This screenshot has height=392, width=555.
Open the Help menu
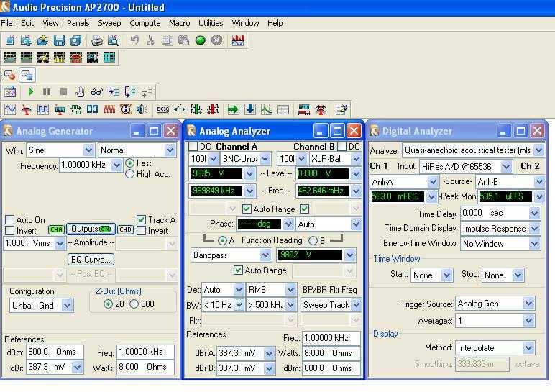(275, 23)
